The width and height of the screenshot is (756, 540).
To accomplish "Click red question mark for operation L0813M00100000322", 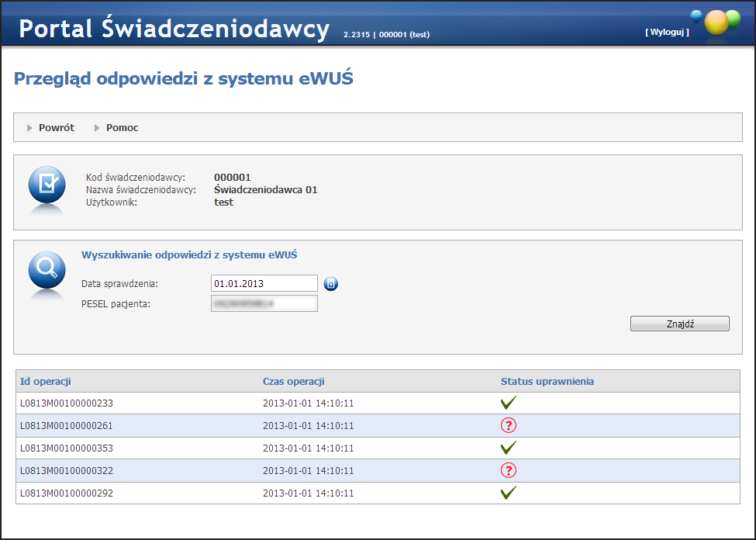I will point(509,470).
